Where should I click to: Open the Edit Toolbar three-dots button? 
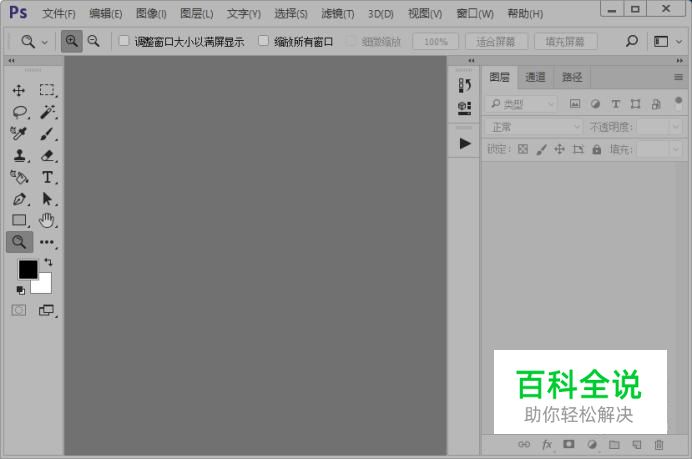click(47, 242)
